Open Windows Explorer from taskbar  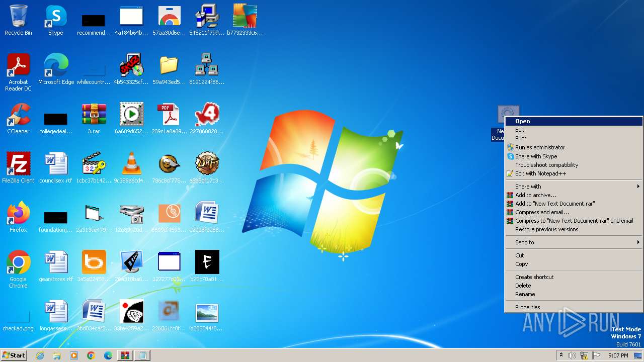57,355
